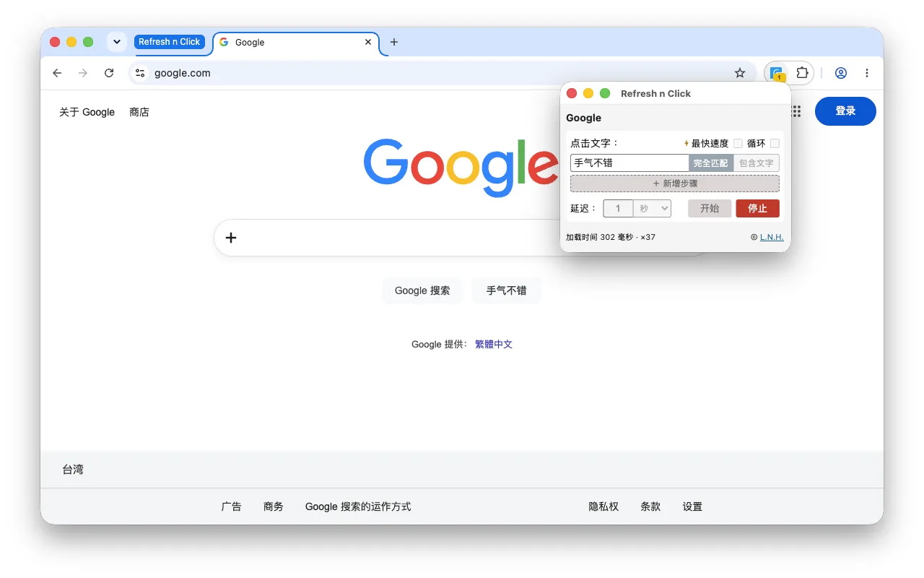Viewport: 924px width, 578px height.
Task: Open the 关于 Google link
Action: coord(87,112)
